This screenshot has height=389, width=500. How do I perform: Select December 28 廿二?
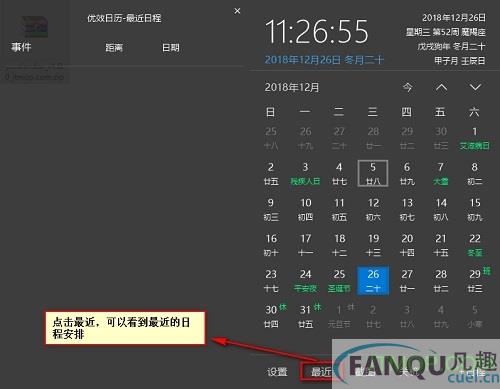441,281
